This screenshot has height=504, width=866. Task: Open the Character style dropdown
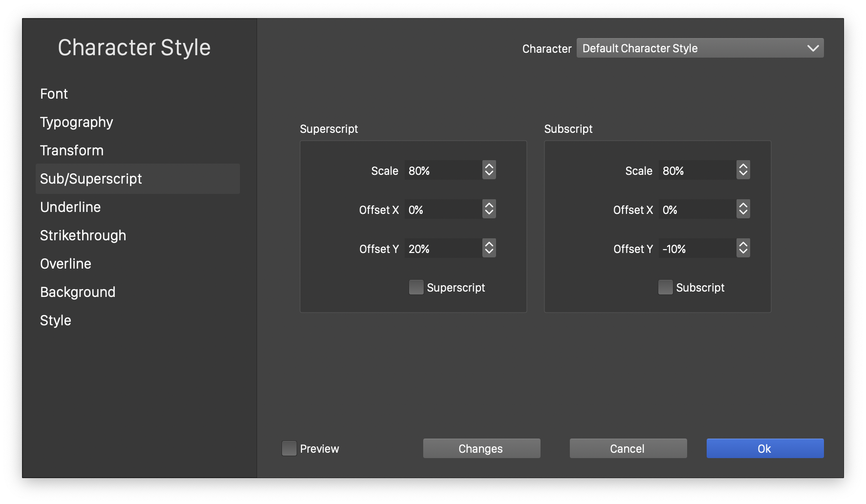click(x=700, y=48)
